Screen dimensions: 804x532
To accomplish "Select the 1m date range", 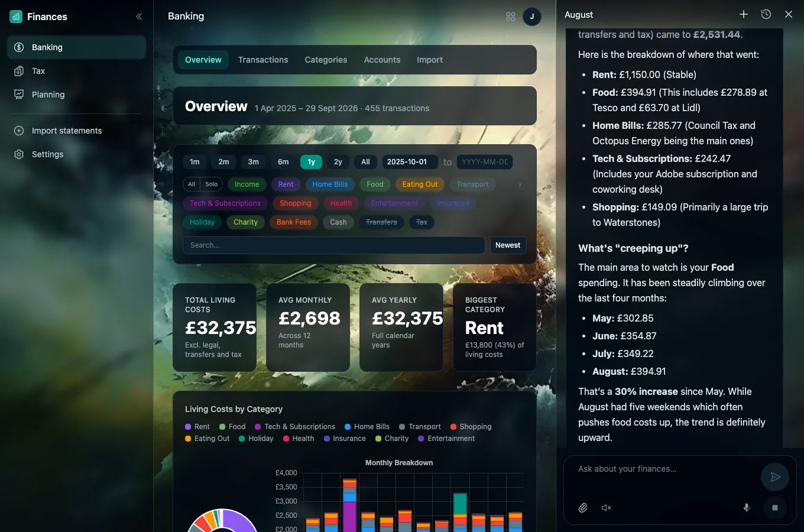I will pos(194,162).
